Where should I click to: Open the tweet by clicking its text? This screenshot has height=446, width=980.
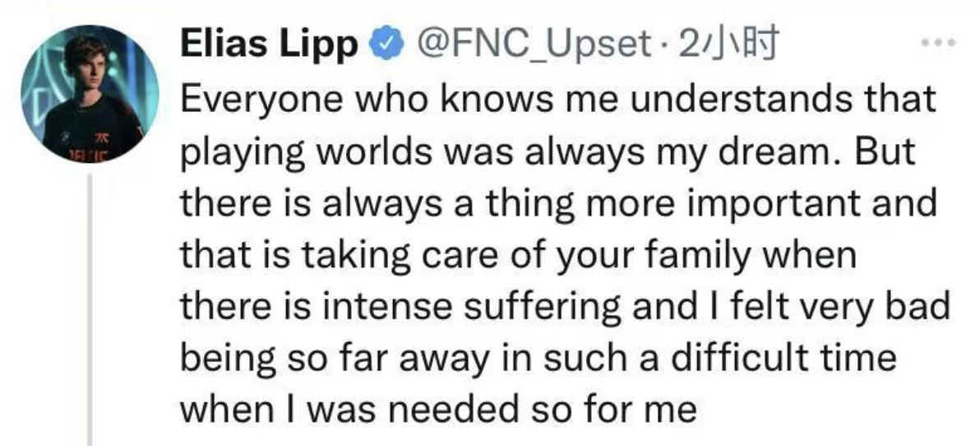[x=564, y=255]
